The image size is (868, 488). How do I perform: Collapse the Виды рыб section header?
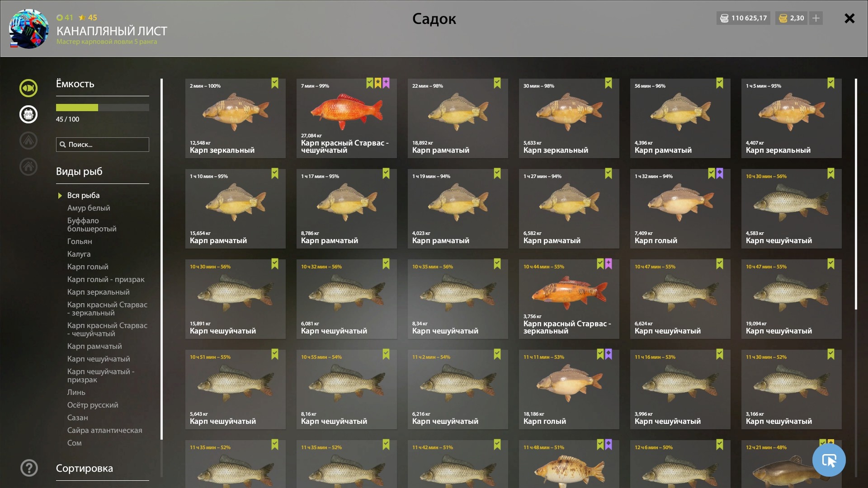click(79, 171)
